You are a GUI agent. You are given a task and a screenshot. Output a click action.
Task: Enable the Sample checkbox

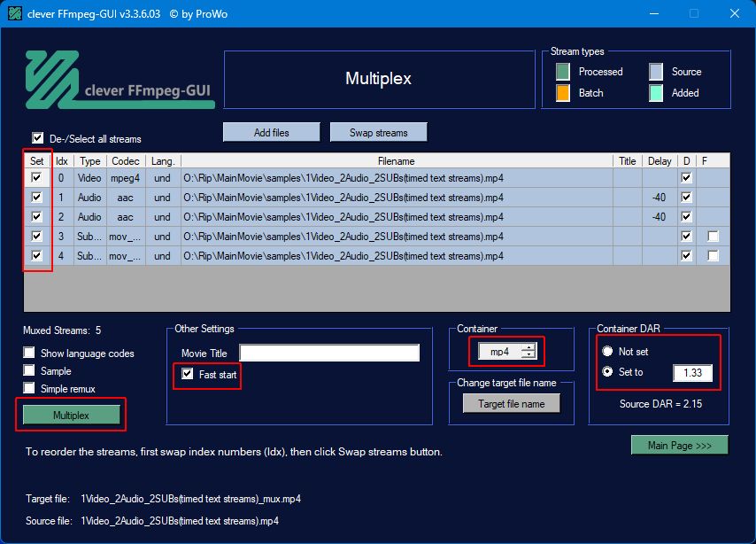point(29,370)
